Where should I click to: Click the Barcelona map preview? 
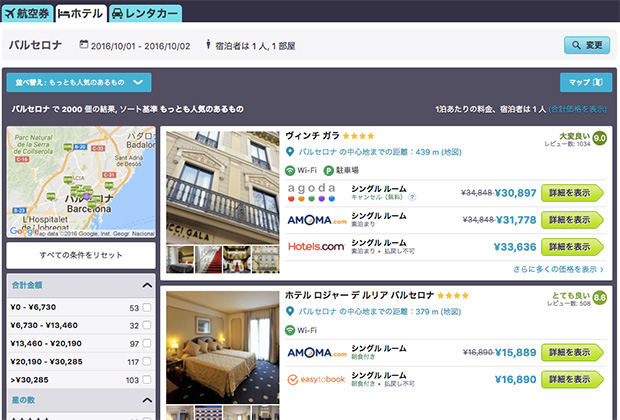click(81, 182)
